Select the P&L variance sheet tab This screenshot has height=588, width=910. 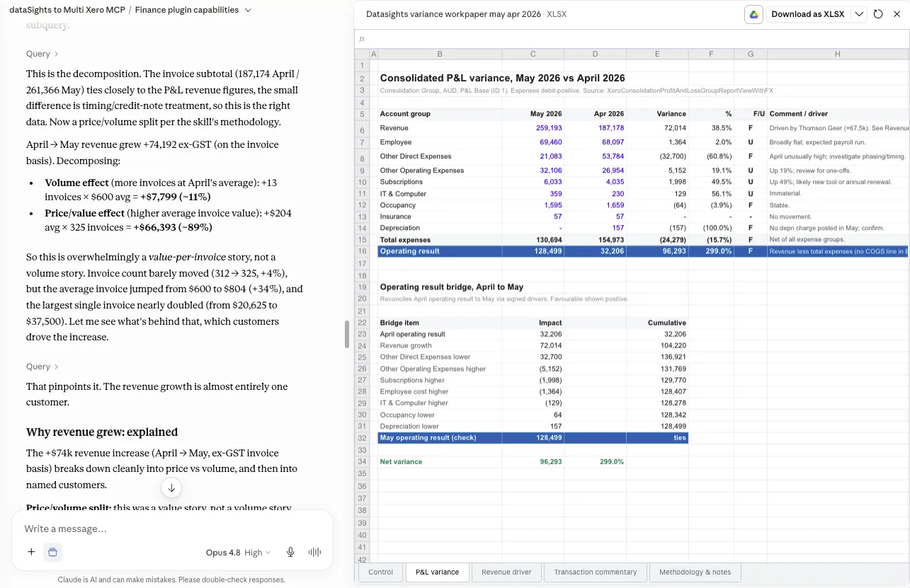click(437, 572)
